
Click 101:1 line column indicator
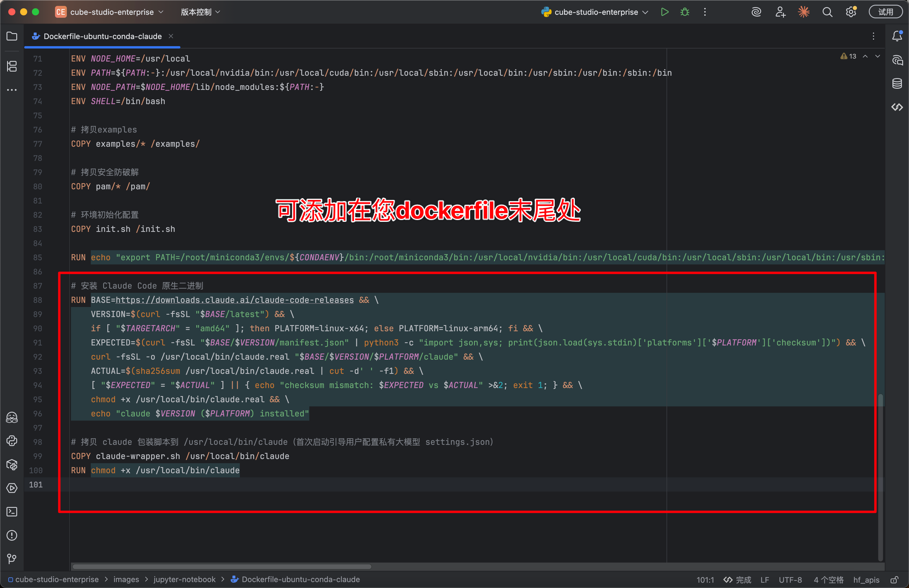click(705, 580)
